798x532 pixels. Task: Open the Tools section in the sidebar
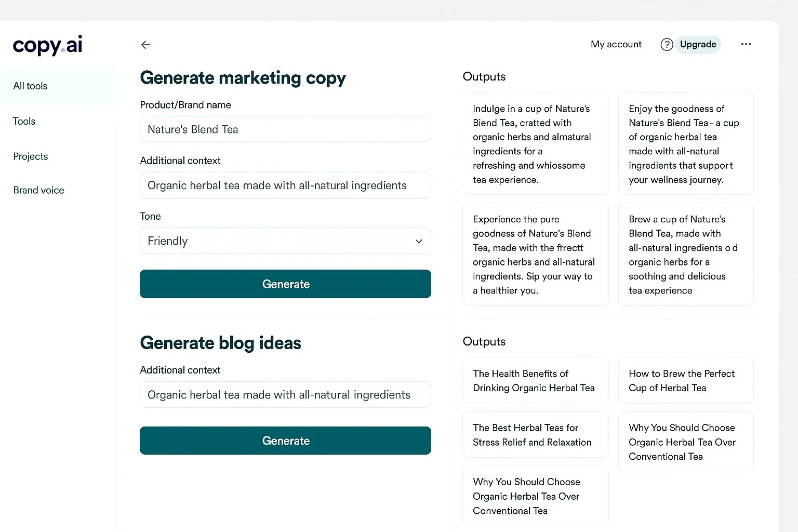click(x=24, y=121)
